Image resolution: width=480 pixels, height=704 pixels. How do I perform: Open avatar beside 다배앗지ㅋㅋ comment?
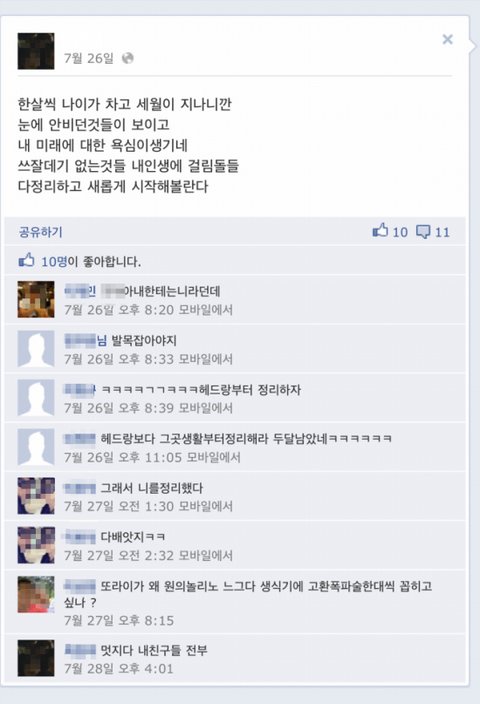click(x=36, y=545)
